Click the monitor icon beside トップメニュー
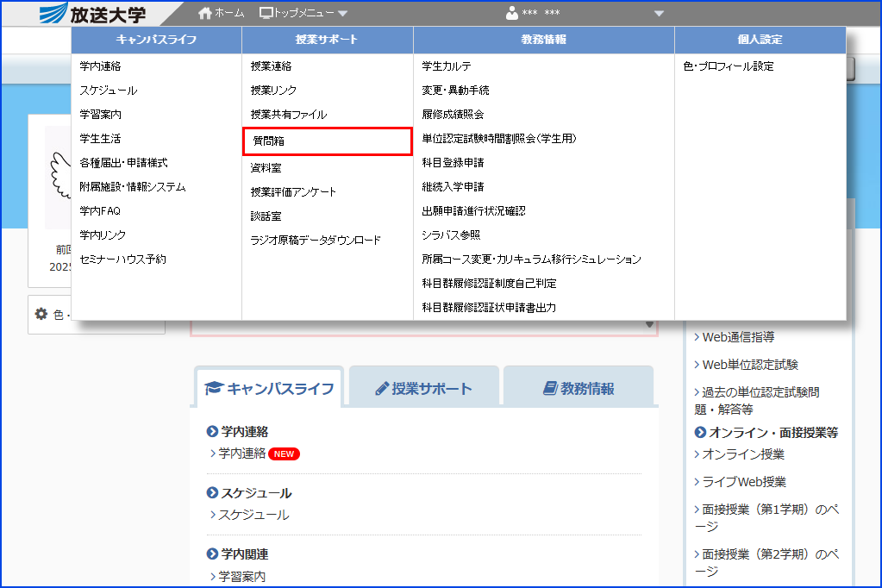 pos(266,13)
